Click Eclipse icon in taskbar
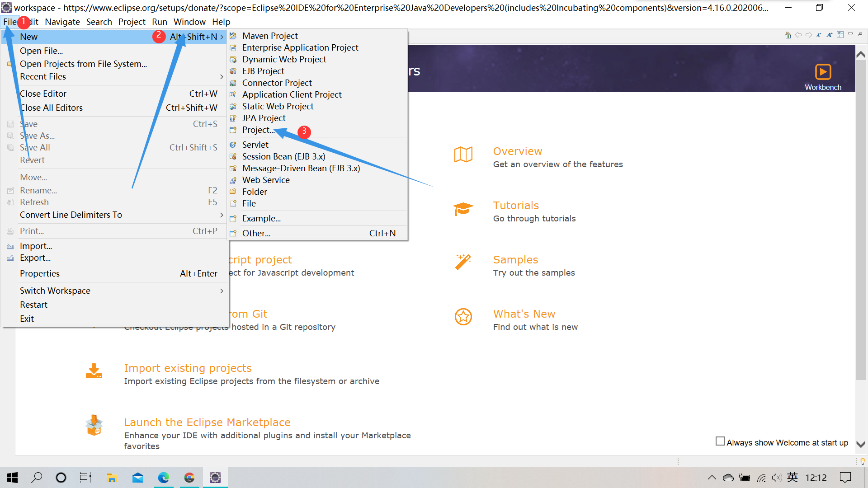 [215, 478]
